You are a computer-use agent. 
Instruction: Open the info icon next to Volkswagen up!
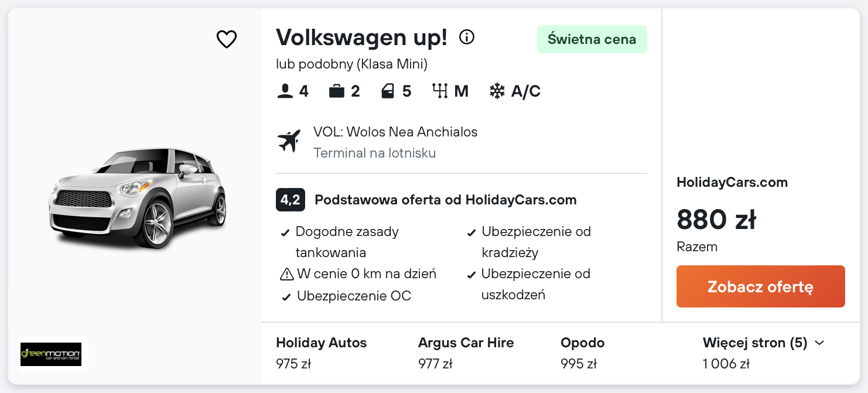point(467,37)
